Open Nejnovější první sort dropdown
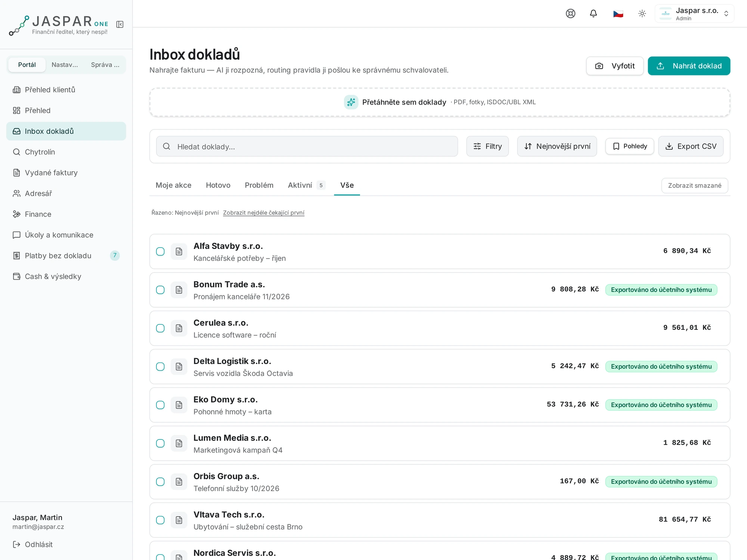The width and height of the screenshot is (747, 560). click(x=557, y=146)
